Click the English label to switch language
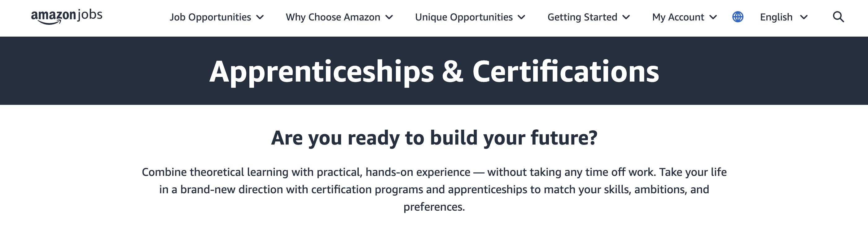This screenshot has width=868, height=237. [x=776, y=17]
